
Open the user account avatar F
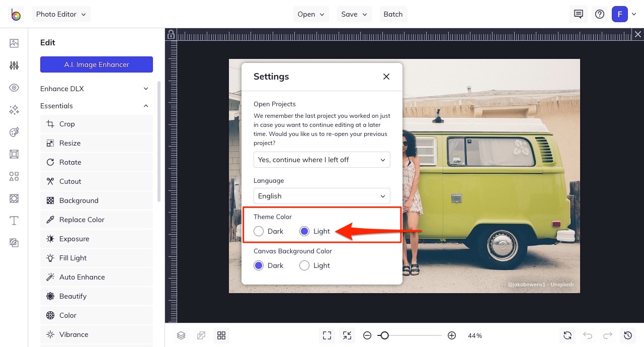pos(620,14)
